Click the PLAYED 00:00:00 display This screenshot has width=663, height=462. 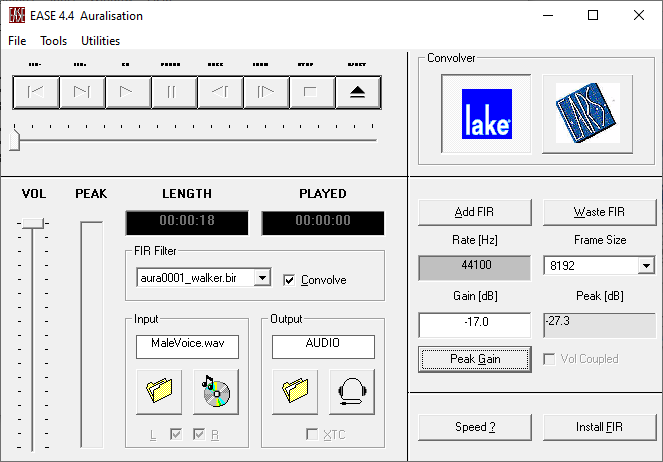(x=323, y=222)
